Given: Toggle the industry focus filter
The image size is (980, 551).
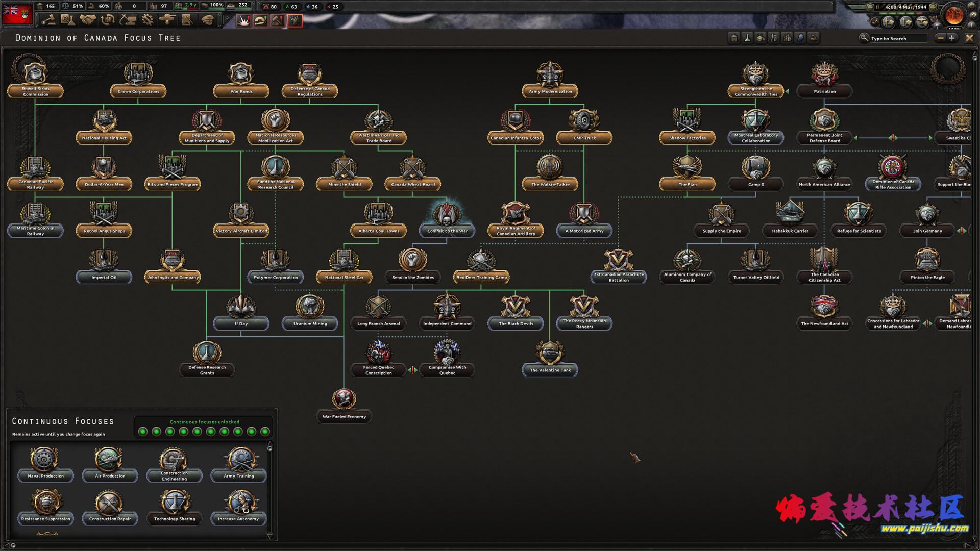Looking at the screenshot, I should 761,38.
